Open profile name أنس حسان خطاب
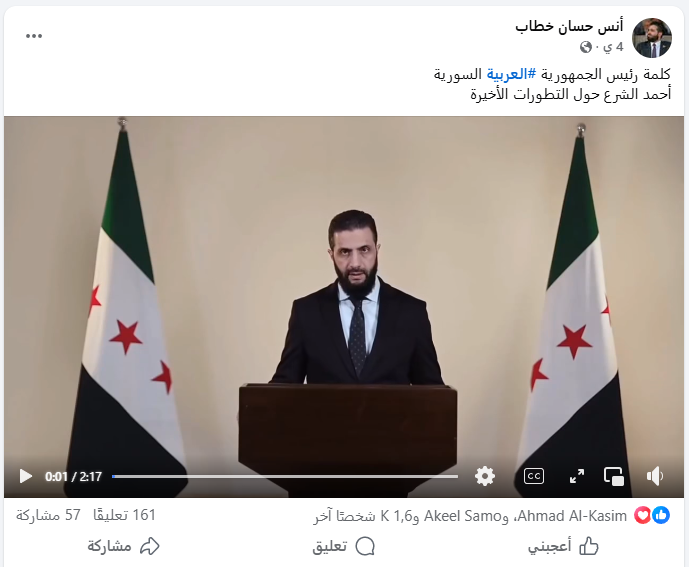689x567 pixels. click(569, 26)
